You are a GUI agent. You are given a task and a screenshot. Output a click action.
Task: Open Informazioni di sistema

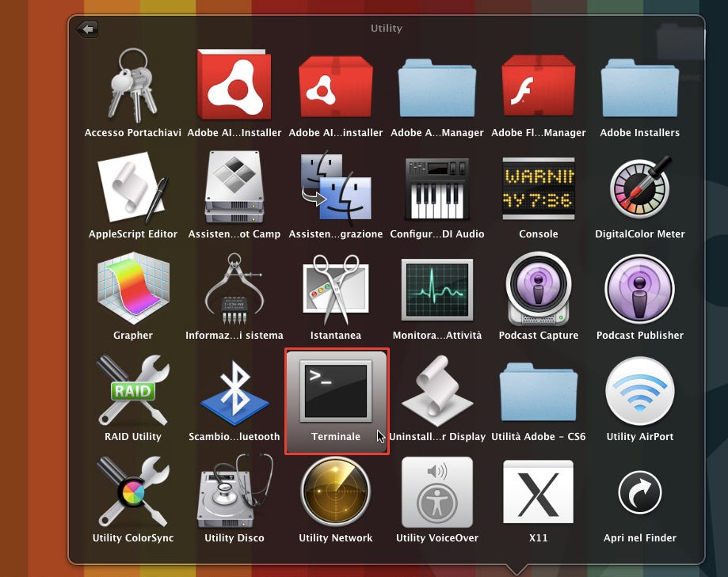pyautogui.click(x=234, y=288)
